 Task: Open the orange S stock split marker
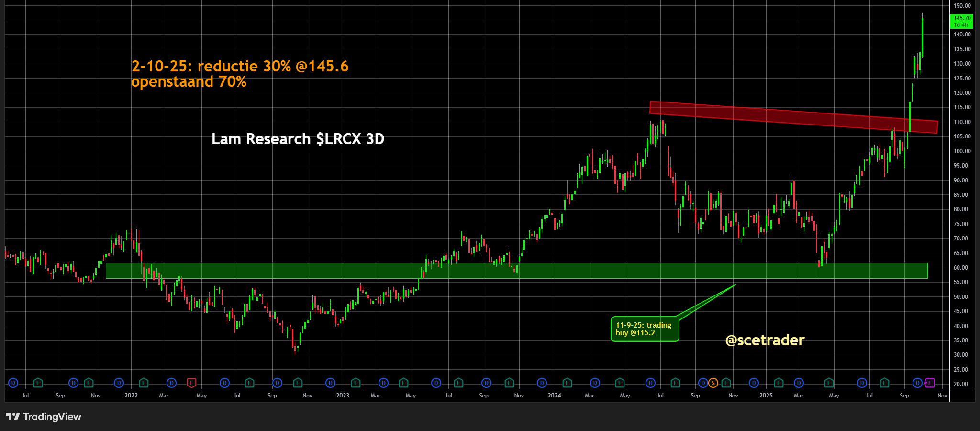(713, 383)
